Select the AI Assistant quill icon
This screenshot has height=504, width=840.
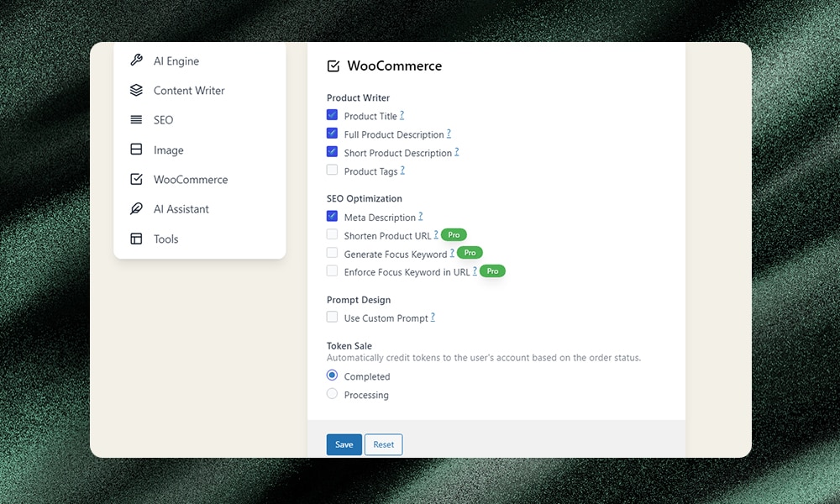click(137, 208)
